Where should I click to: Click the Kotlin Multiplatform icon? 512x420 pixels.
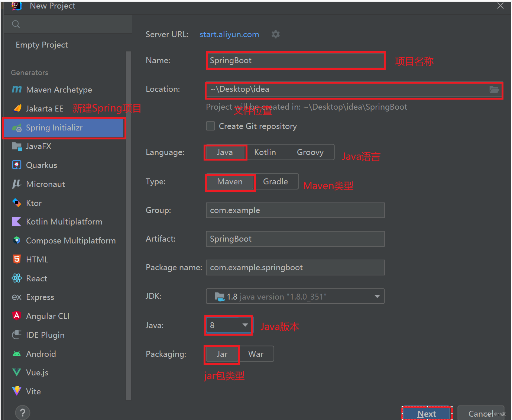[17, 222]
